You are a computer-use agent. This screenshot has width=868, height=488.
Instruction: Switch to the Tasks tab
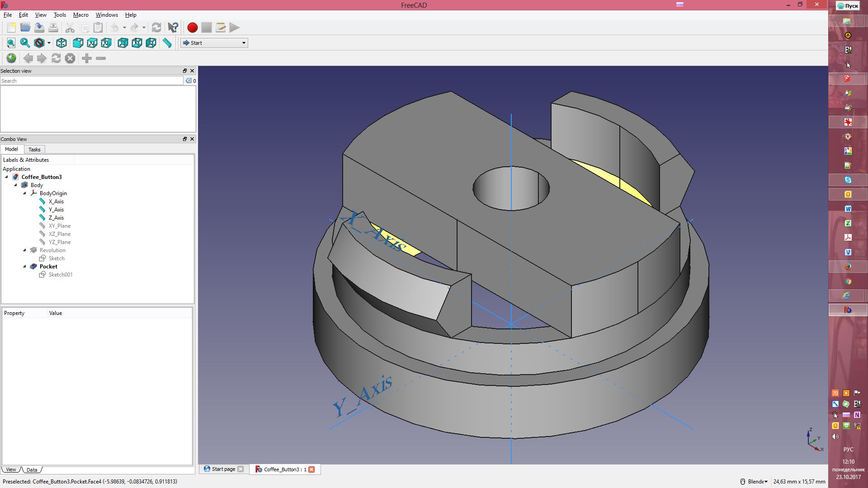[34, 150]
